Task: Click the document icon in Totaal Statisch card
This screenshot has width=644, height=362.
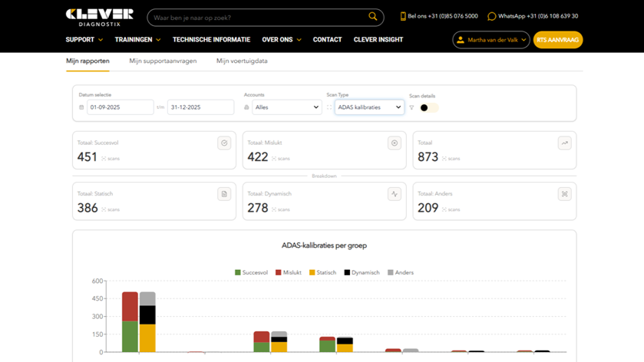Action: pos(224,194)
